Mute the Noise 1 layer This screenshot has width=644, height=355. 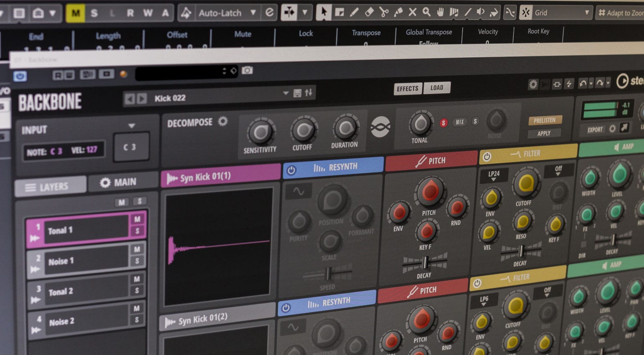pyautogui.click(x=137, y=249)
